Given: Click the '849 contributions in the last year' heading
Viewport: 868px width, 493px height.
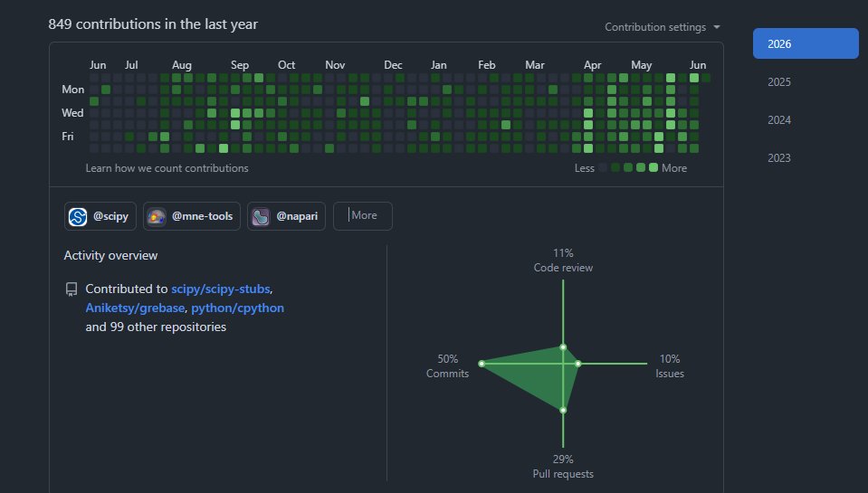Looking at the screenshot, I should coord(153,24).
